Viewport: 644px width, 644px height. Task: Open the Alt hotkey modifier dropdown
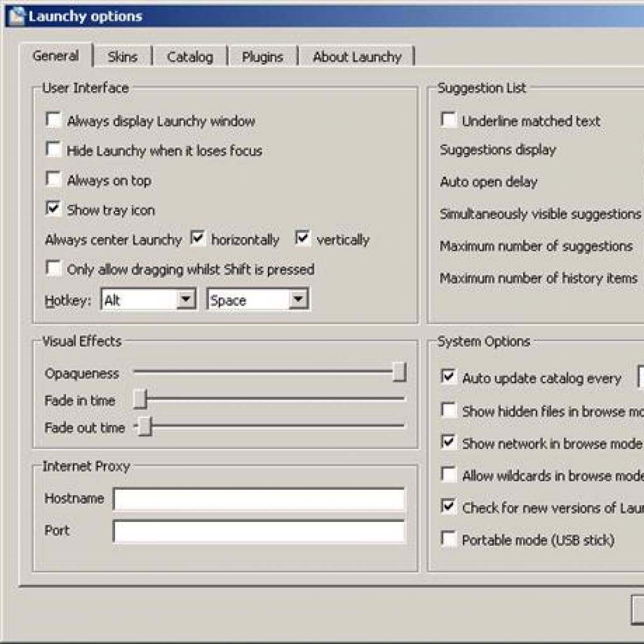click(148, 299)
